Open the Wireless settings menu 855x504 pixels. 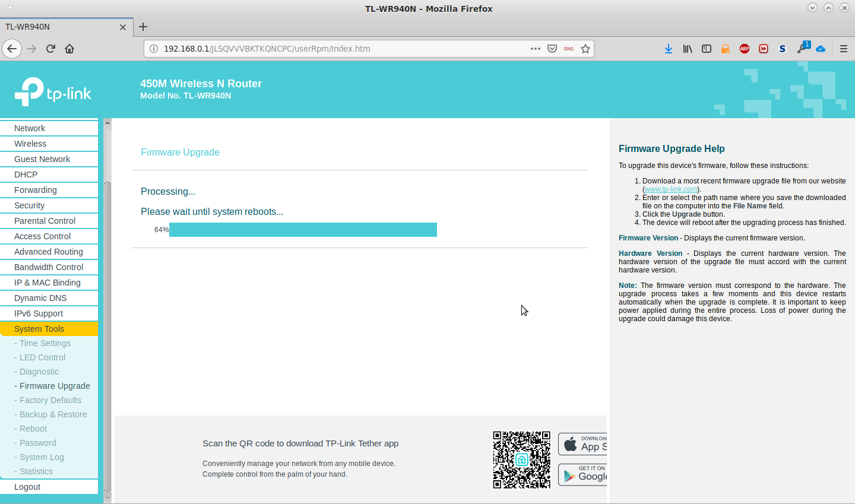[30, 144]
